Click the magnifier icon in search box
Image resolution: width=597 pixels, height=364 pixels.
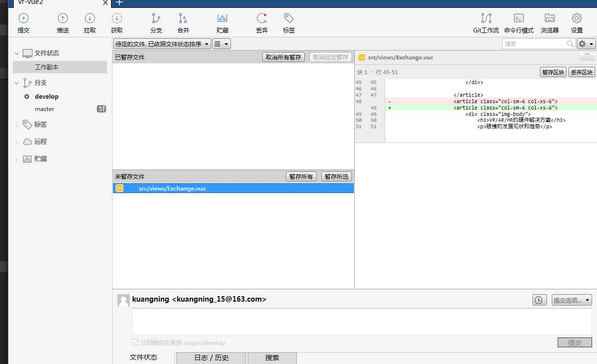coord(570,44)
